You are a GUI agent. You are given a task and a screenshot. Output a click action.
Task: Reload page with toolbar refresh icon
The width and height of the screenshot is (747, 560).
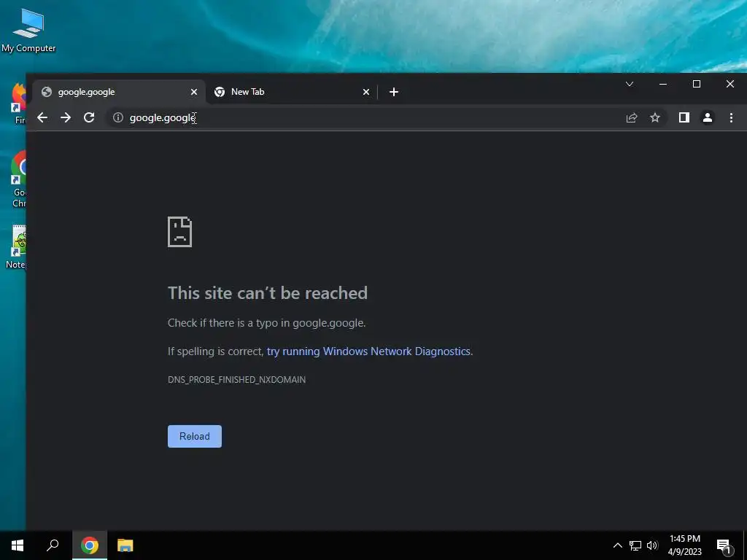tap(89, 117)
